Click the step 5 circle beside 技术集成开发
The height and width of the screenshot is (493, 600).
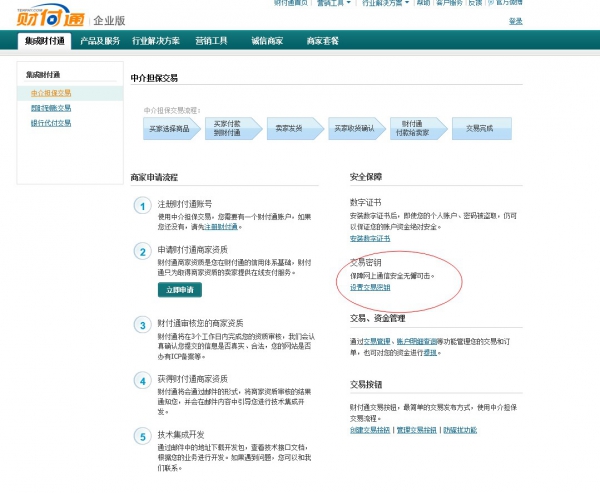point(142,436)
